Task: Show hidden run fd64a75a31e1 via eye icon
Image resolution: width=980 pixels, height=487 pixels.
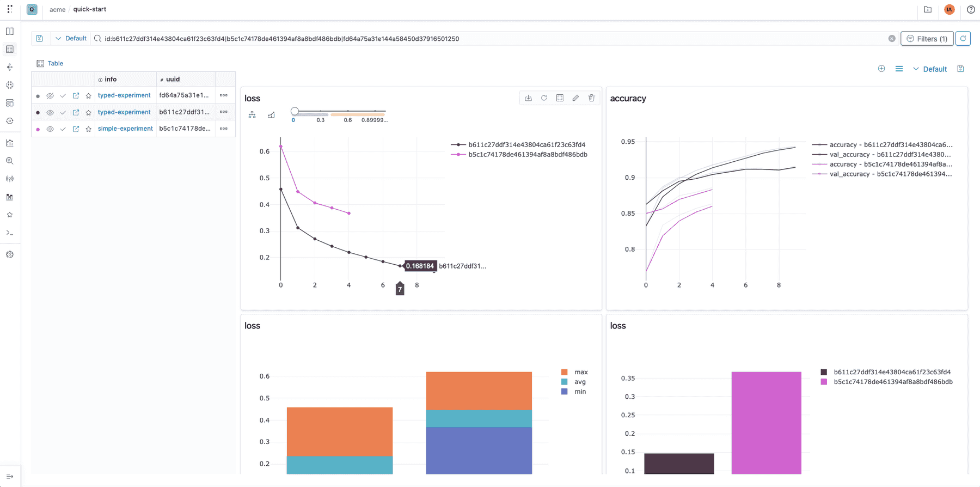Action: tap(50, 96)
